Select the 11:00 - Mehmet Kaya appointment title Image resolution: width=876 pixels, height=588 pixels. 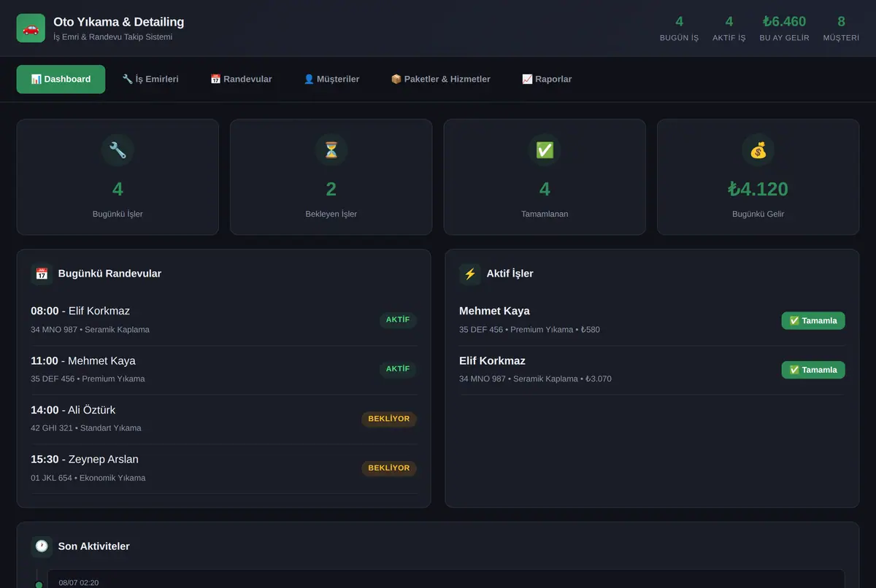[83, 360]
